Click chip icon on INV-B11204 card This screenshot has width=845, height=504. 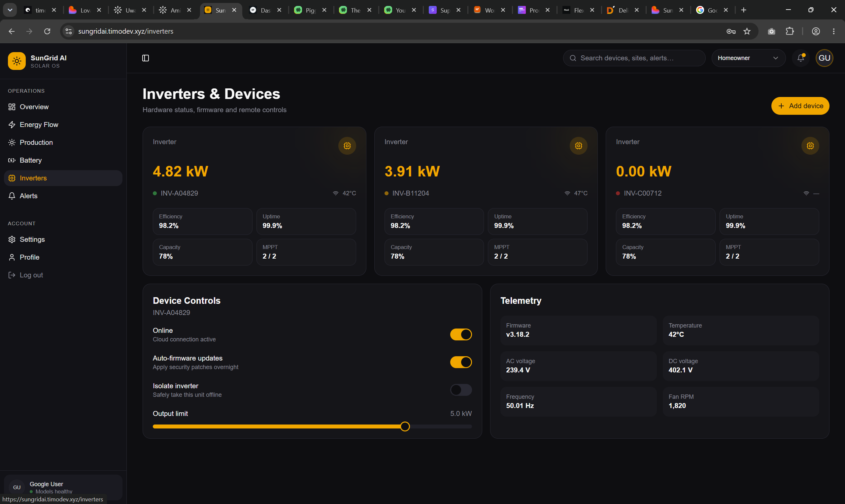[x=578, y=146]
